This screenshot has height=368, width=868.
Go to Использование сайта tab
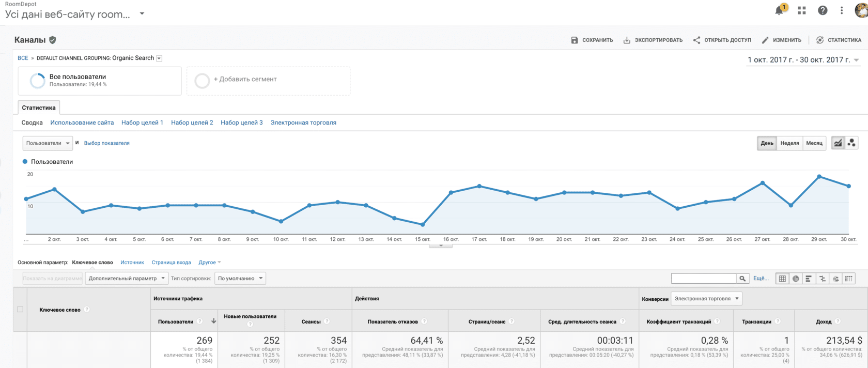click(x=82, y=122)
